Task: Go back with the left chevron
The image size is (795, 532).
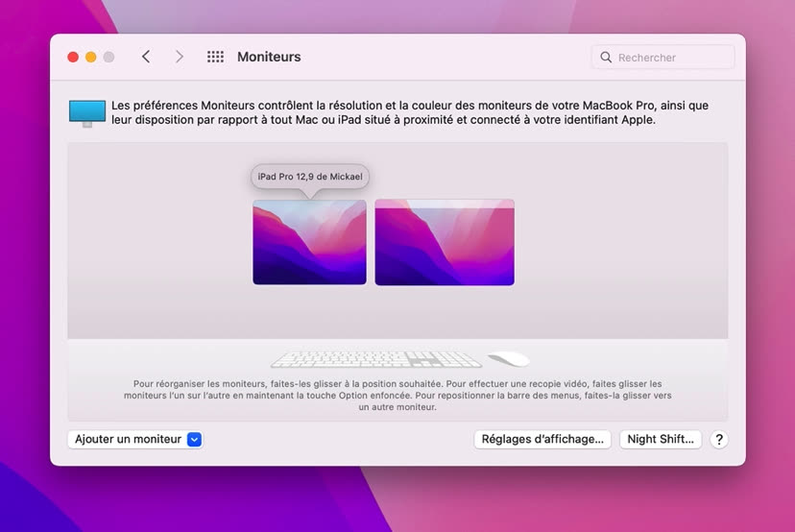Action: pyautogui.click(x=146, y=57)
